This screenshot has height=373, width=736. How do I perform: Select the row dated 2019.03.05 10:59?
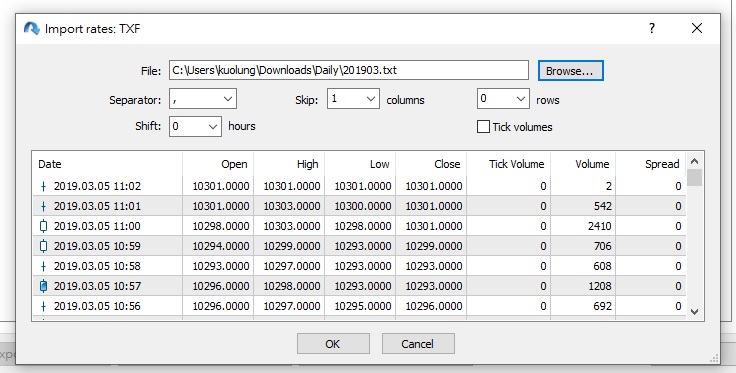point(359,246)
